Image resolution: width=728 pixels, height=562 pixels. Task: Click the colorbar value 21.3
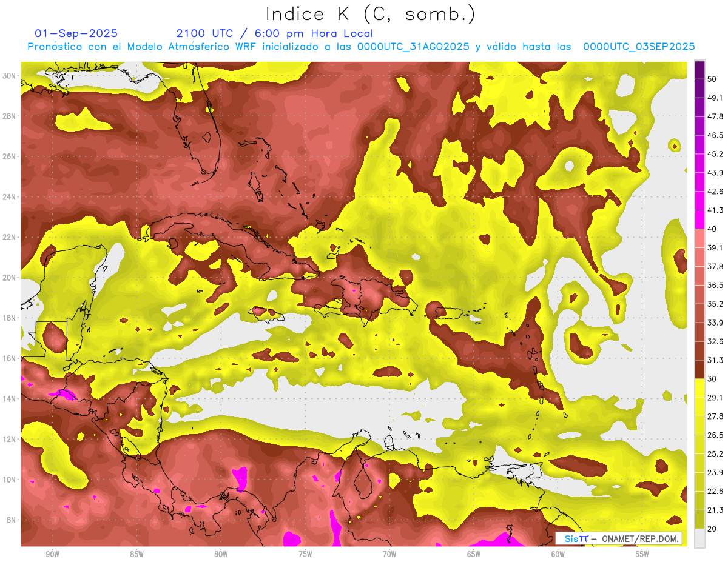[x=715, y=510]
